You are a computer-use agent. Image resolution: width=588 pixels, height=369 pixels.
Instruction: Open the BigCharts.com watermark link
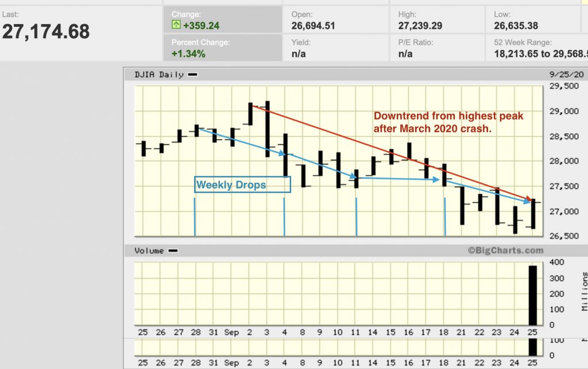point(505,251)
